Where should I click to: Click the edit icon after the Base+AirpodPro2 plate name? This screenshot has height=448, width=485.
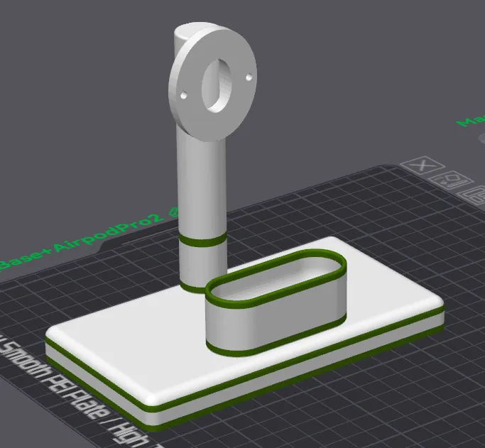click(x=175, y=212)
